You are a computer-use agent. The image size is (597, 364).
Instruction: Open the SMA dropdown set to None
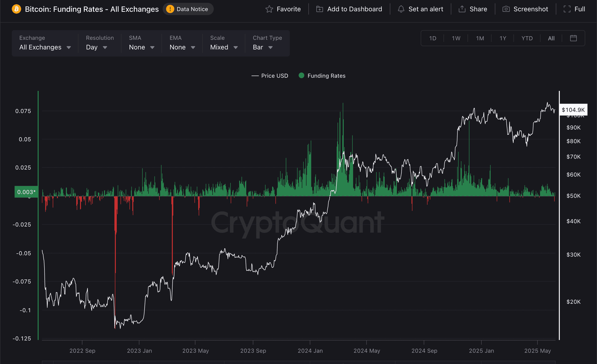click(x=141, y=43)
